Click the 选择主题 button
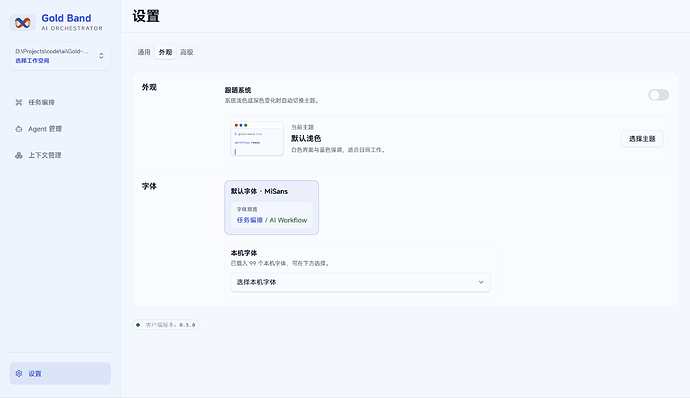Screen dimensions: 690x398 (x=642, y=139)
